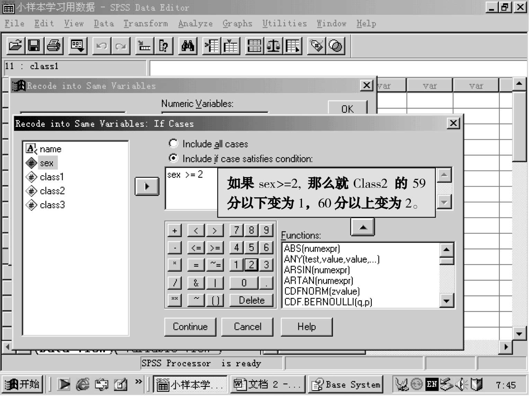
Task: Click the parentheses keypad button
Action: (215, 300)
